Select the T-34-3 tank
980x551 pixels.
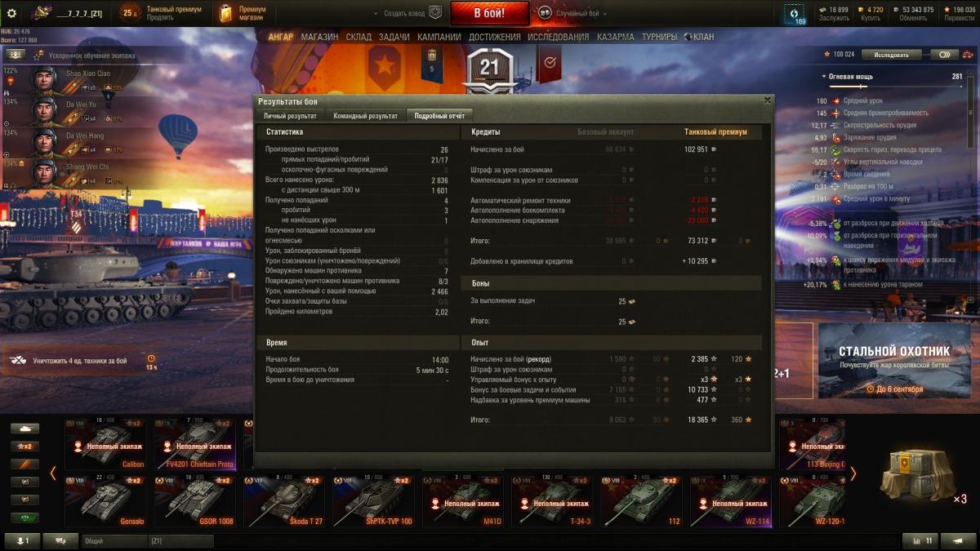click(x=552, y=501)
